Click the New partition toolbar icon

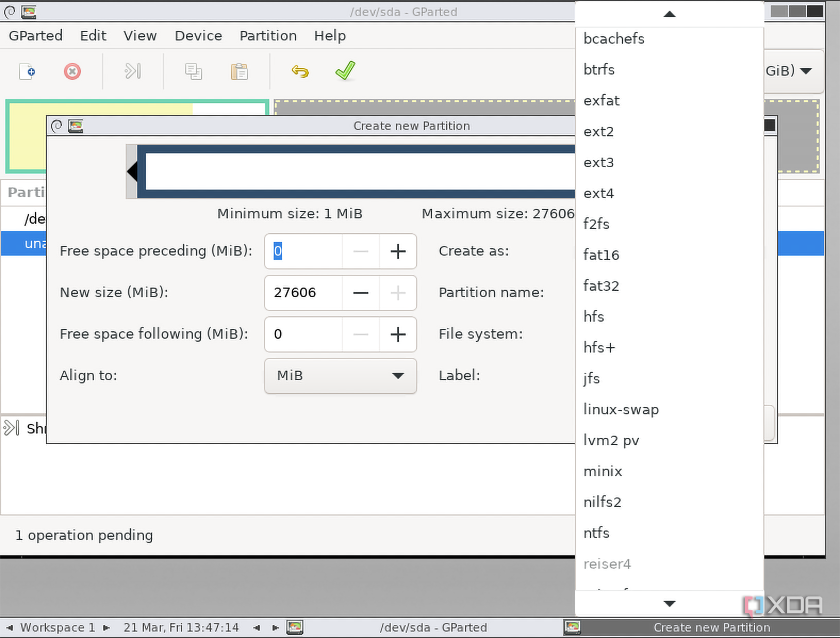click(x=27, y=71)
